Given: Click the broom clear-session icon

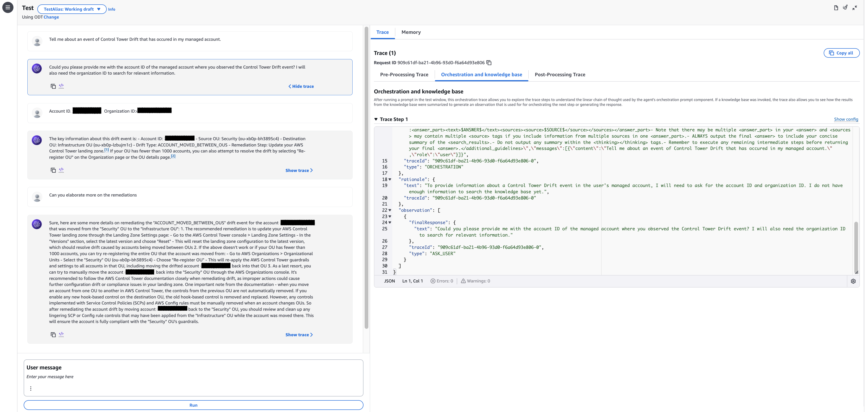Looking at the screenshot, I should click(845, 7).
